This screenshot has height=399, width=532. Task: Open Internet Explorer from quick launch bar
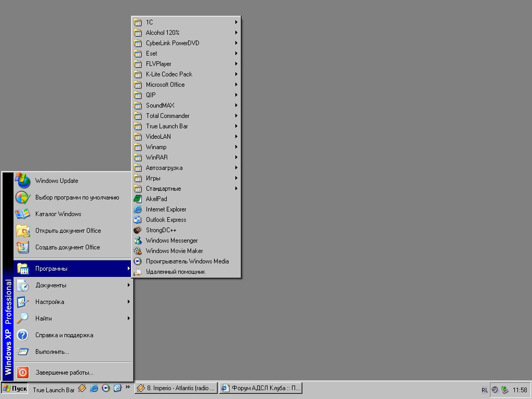[x=94, y=388]
